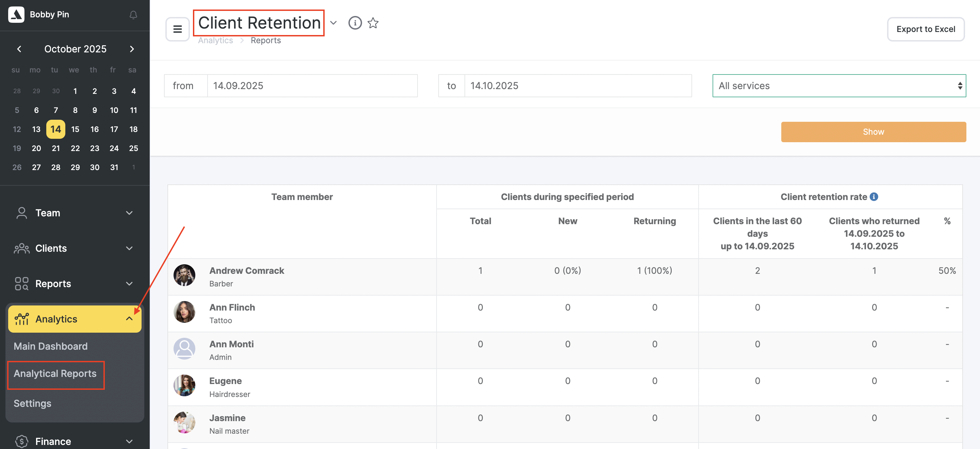The width and height of the screenshot is (980, 449).
Task: Go to next month with right arrow
Action: click(132, 49)
